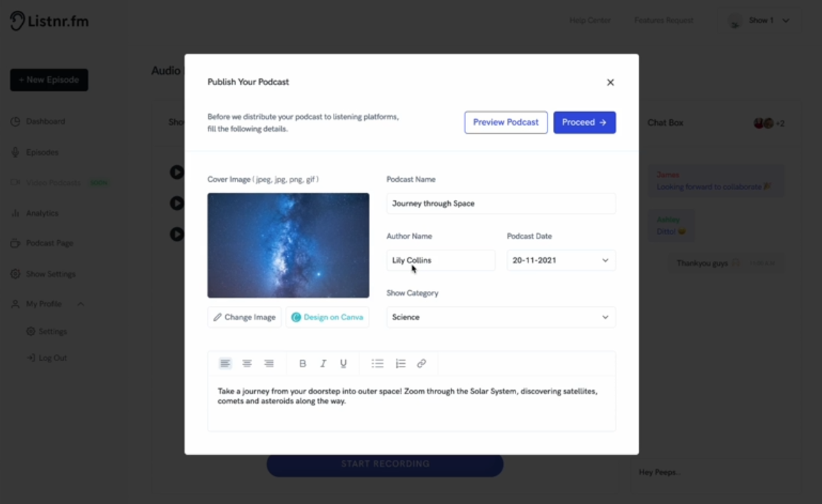822x504 pixels.
Task: Align description text to the right
Action: 269,364
